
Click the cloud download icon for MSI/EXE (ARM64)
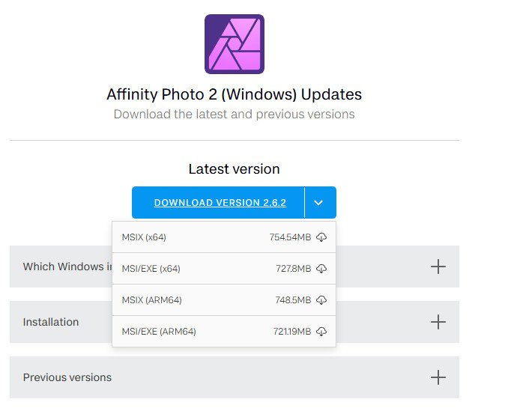tap(321, 332)
